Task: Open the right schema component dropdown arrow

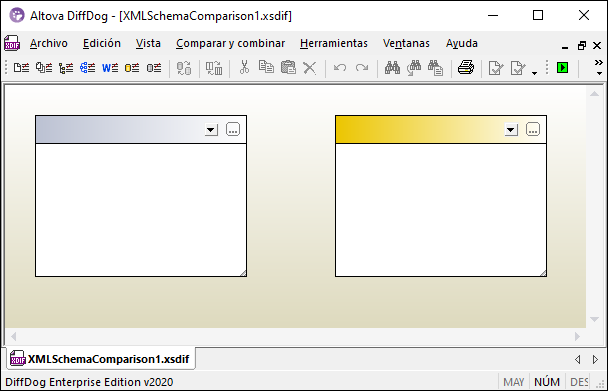Action: [x=511, y=130]
